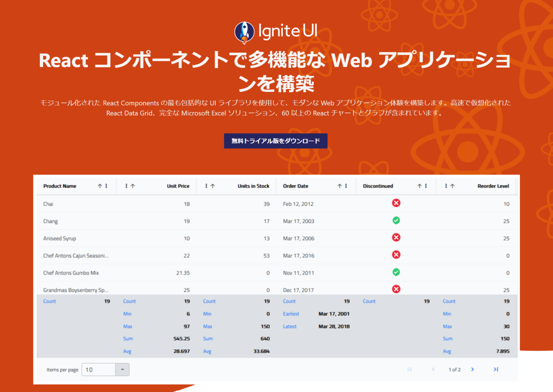Sort Units in Stock column arrow
This screenshot has height=392, width=553.
tap(212, 186)
